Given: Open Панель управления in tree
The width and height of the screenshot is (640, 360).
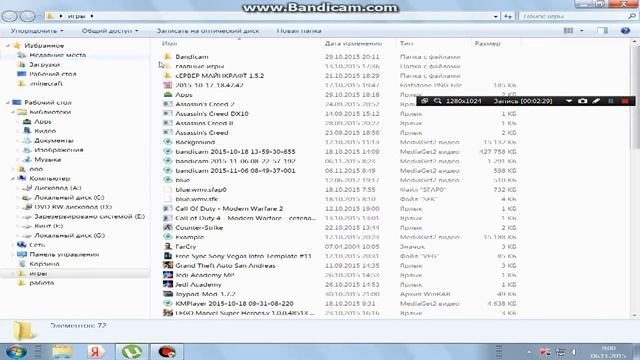Looking at the screenshot, I should [x=64, y=255].
